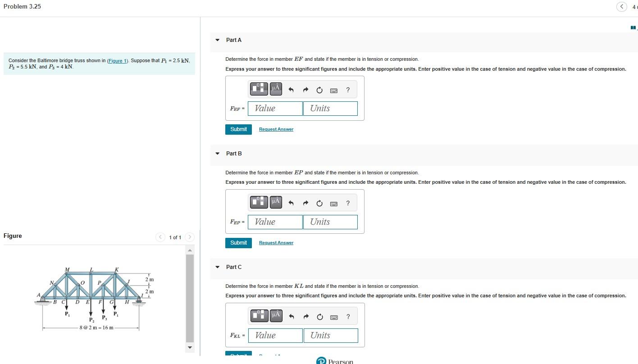Reset the Part C answer field
Viewport: 638px width, 364px height.
point(319,317)
